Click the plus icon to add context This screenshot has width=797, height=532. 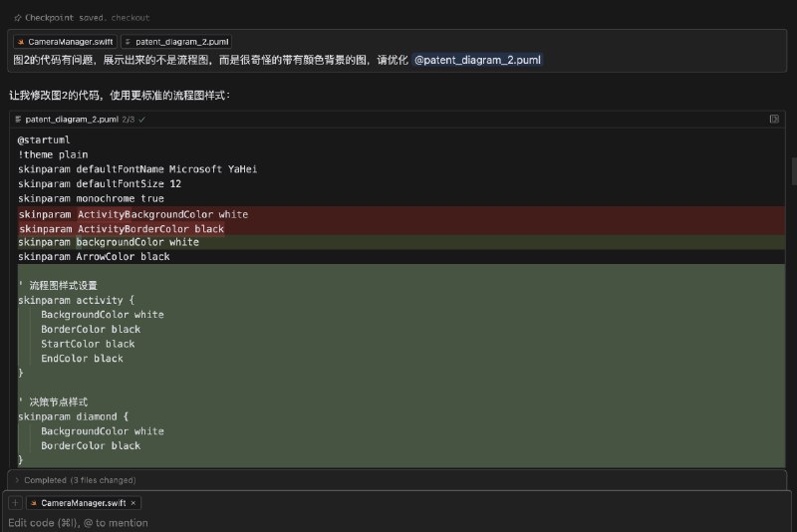(15, 503)
